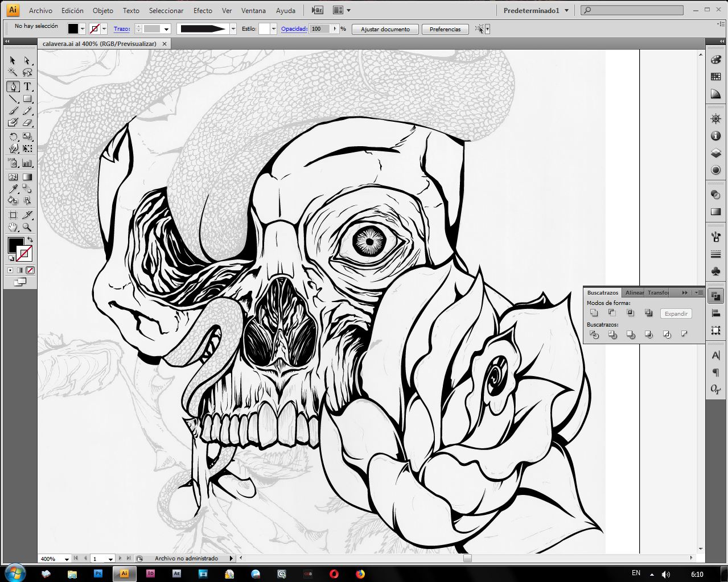Open the Character panel icon in dock
728x582 pixels.
(715, 356)
